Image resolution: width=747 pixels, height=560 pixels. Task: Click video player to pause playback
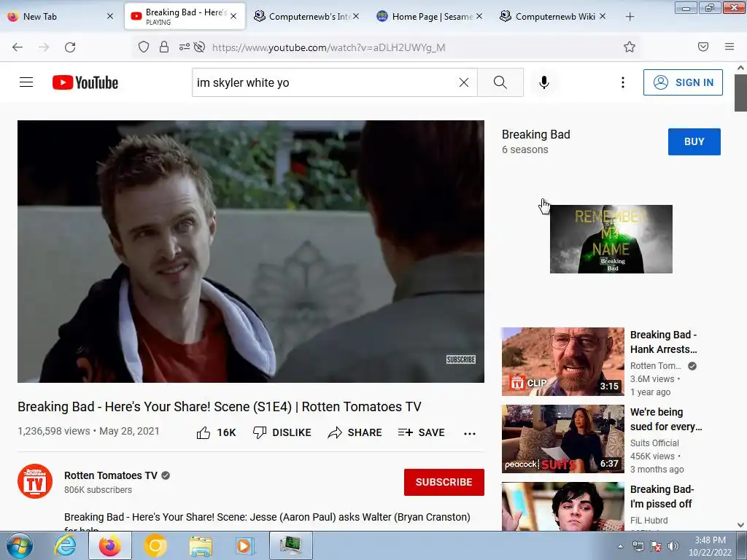[x=251, y=251]
